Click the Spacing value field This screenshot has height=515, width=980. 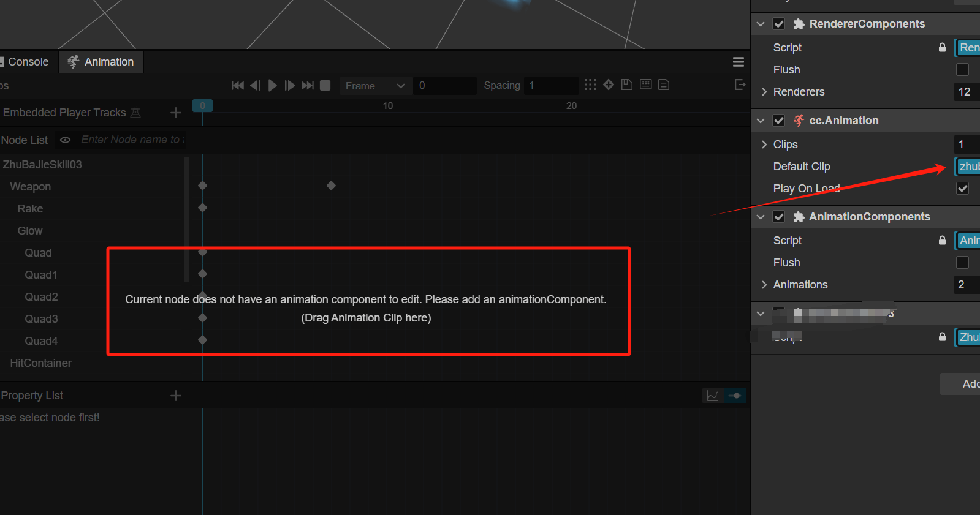tap(550, 86)
